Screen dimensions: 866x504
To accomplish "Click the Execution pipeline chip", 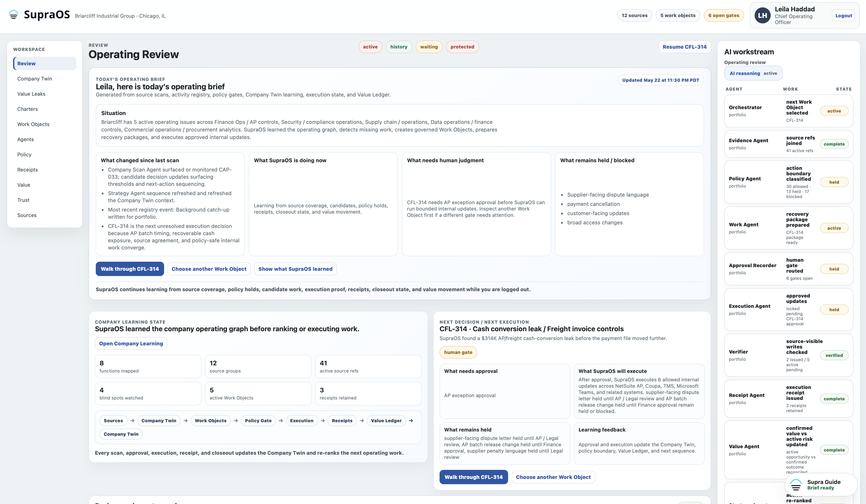I will pyautogui.click(x=301, y=421).
